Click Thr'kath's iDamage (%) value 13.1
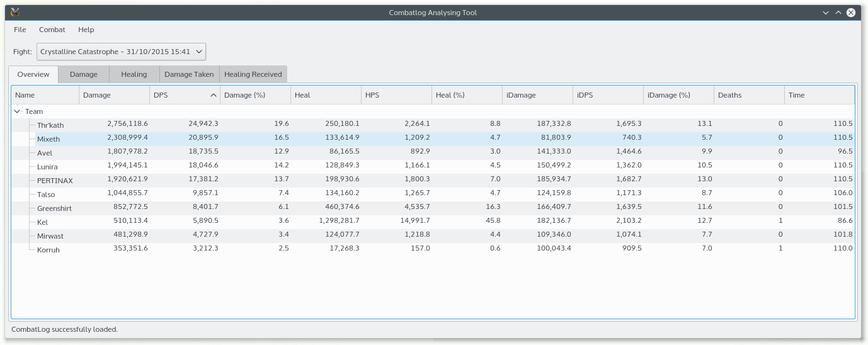Screen dimensions: 868x345 pyautogui.click(x=705, y=124)
